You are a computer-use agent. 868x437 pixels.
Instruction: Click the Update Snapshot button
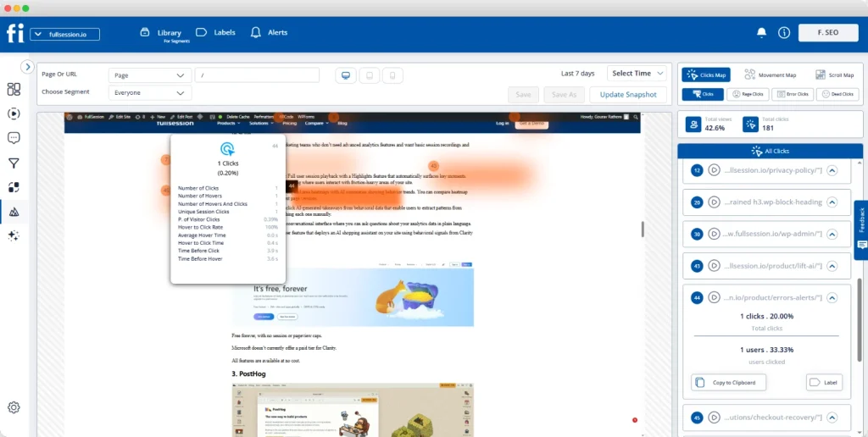tap(628, 95)
